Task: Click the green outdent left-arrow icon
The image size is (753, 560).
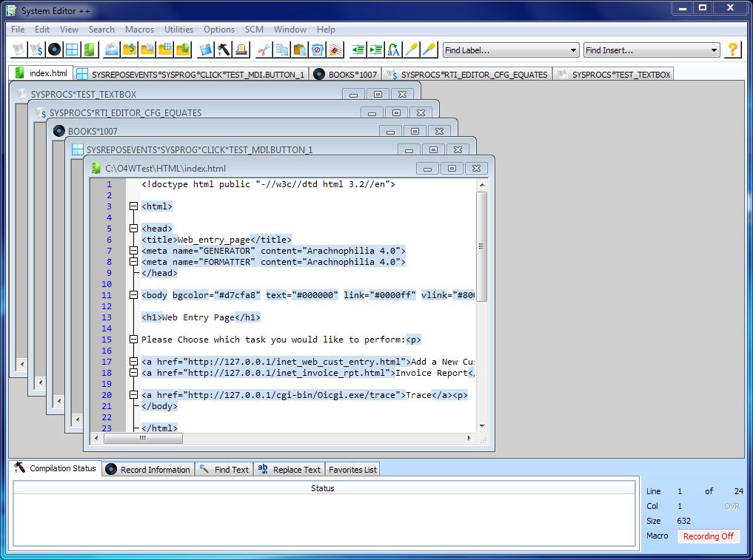Action: pos(358,50)
